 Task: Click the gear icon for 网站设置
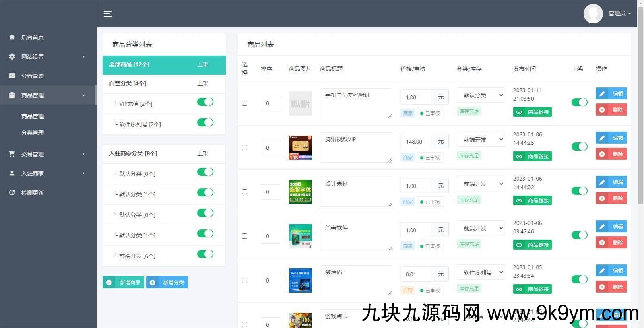(12, 56)
